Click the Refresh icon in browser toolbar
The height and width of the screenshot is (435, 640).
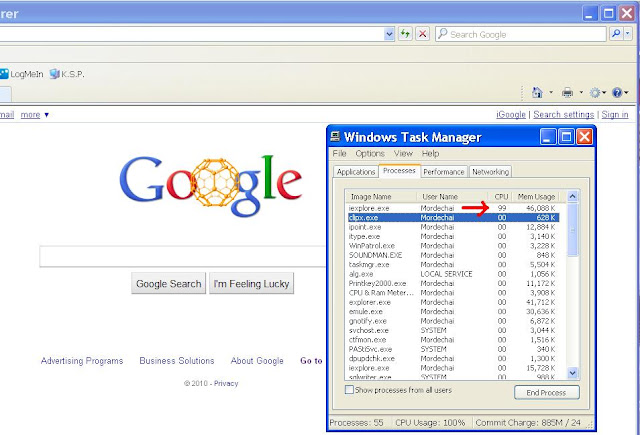click(x=405, y=34)
